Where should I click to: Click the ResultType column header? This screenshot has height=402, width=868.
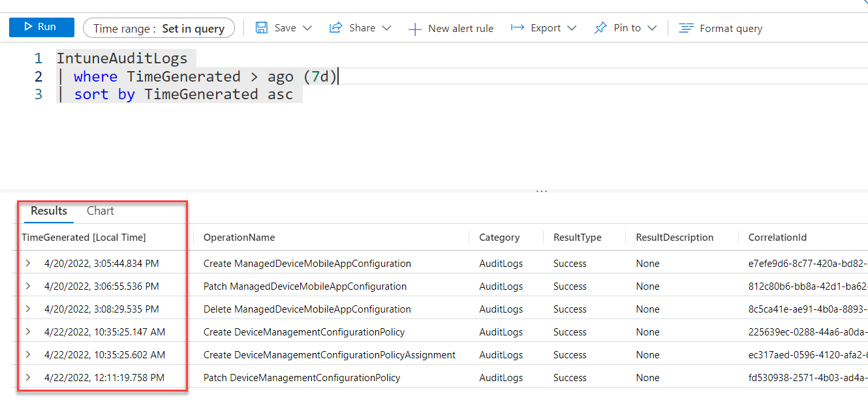click(x=577, y=238)
